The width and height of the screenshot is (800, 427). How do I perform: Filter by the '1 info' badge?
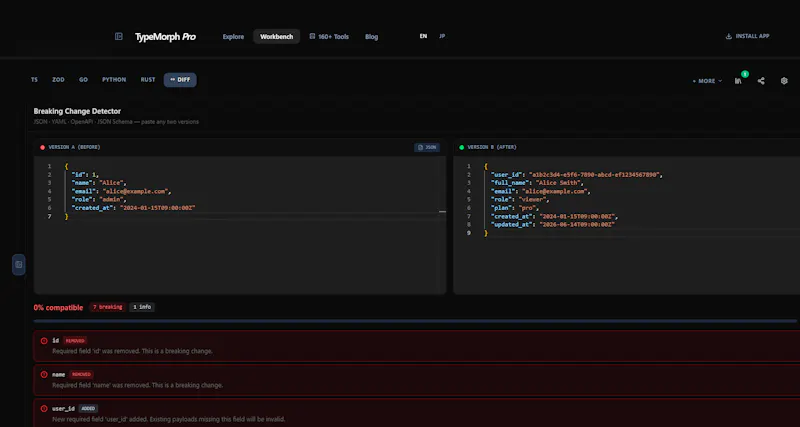142,307
